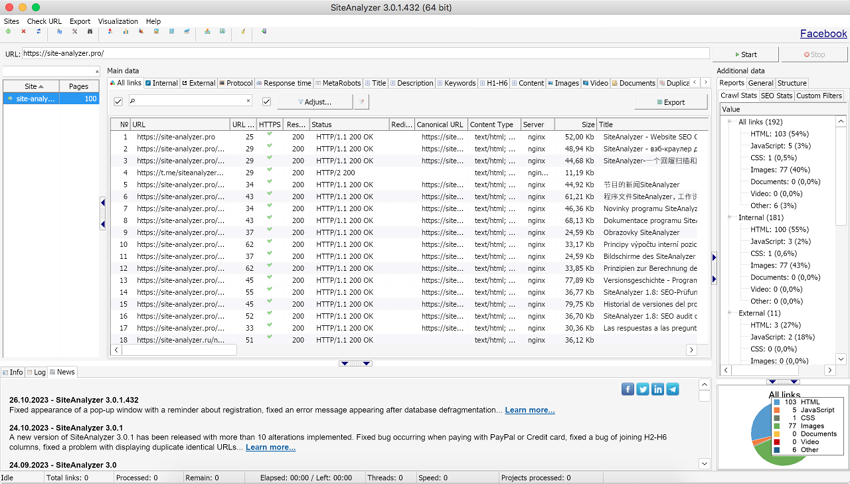Viewport: 850px width, 484px height.
Task: Click the sitemap structure toolbar icon
Action: [x=207, y=31]
